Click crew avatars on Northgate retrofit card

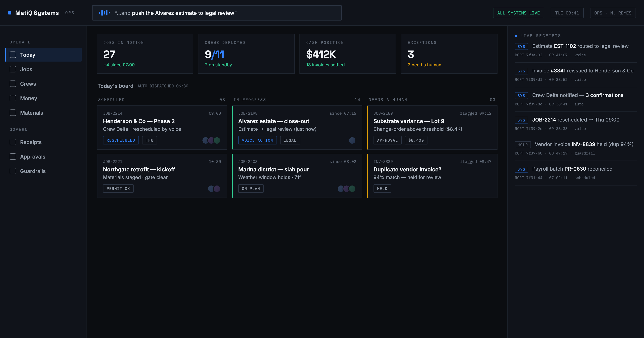click(x=214, y=189)
